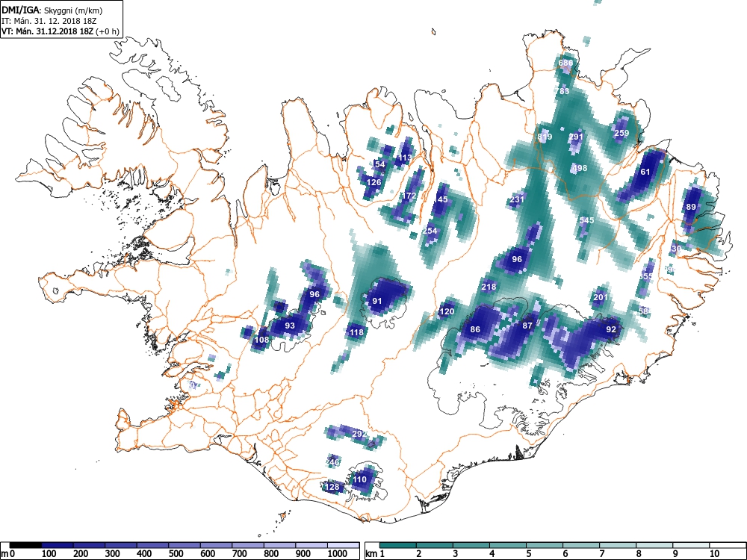Pick the 259 value on the map
The height and width of the screenshot is (560, 747).
tap(622, 133)
